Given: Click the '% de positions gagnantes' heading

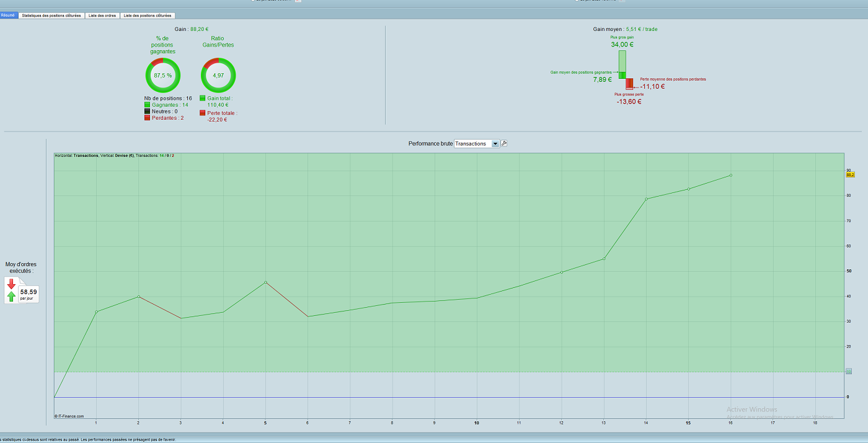Looking at the screenshot, I should tap(163, 45).
